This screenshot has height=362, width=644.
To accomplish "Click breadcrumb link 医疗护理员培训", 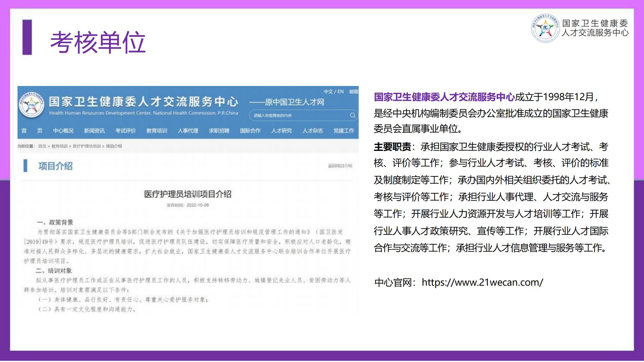I will (87, 146).
